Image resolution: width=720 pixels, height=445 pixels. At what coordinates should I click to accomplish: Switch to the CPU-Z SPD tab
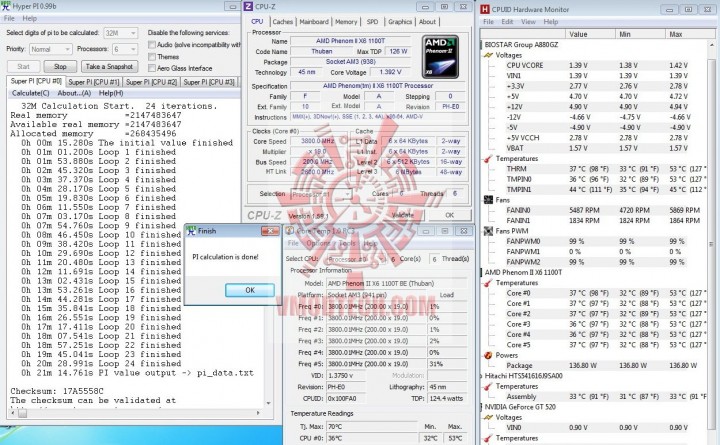pos(372,22)
